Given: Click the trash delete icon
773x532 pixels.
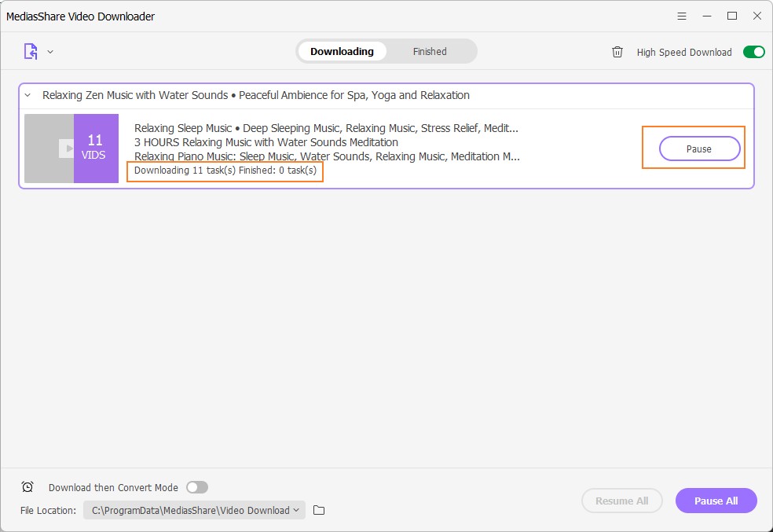Looking at the screenshot, I should (617, 52).
